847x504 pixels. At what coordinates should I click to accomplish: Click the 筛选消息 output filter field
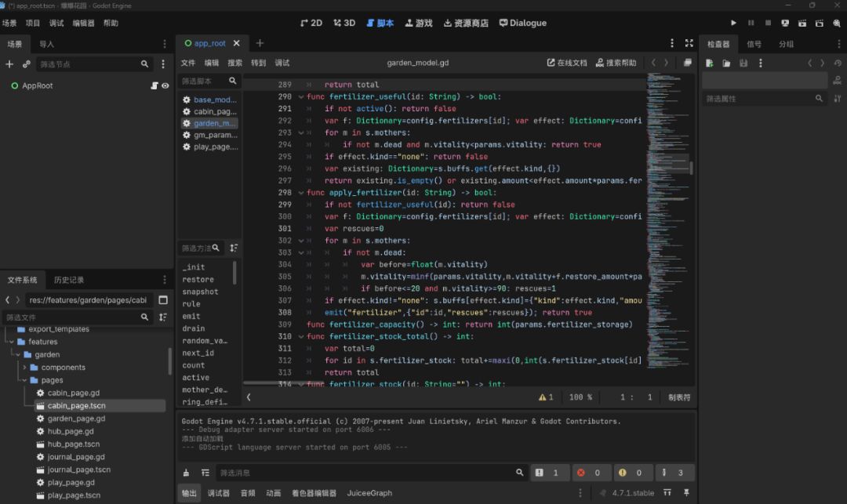(x=372, y=473)
